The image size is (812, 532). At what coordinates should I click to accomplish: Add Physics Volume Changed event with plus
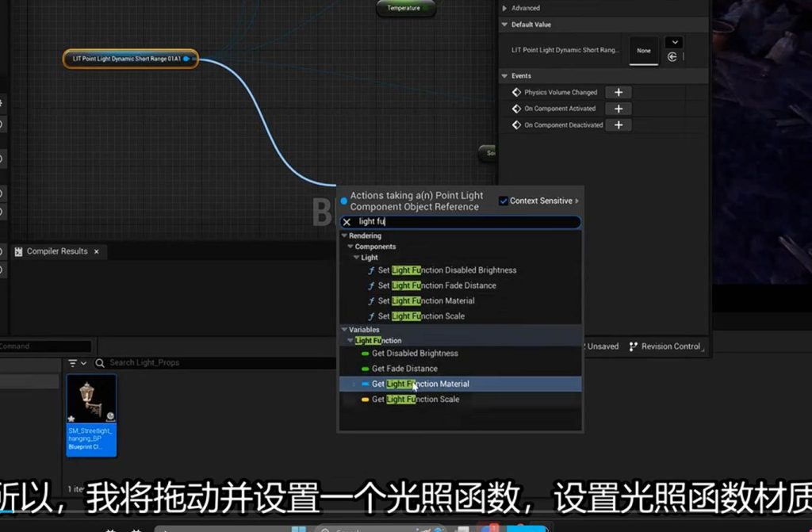pos(619,93)
